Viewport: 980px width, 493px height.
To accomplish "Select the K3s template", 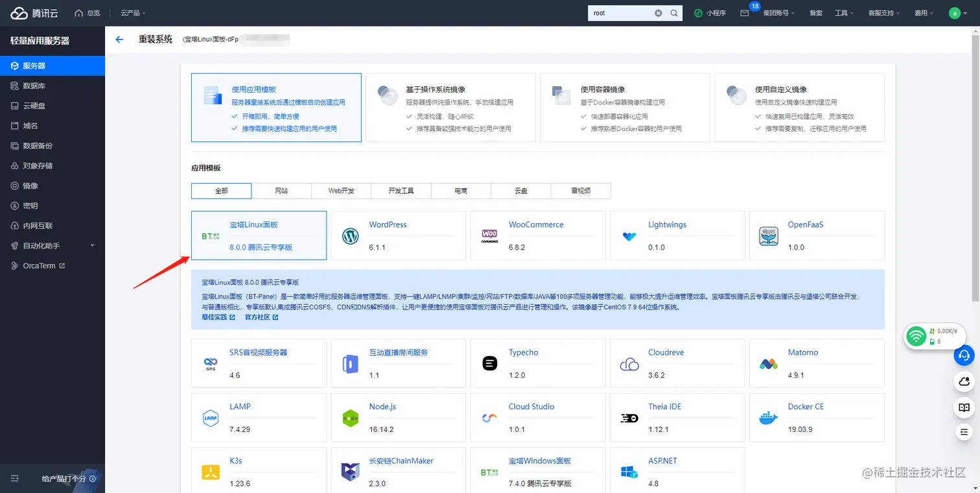I will click(259, 470).
